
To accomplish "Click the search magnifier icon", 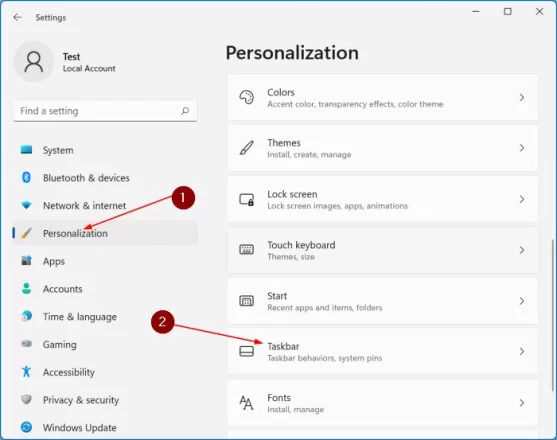I will click(185, 111).
